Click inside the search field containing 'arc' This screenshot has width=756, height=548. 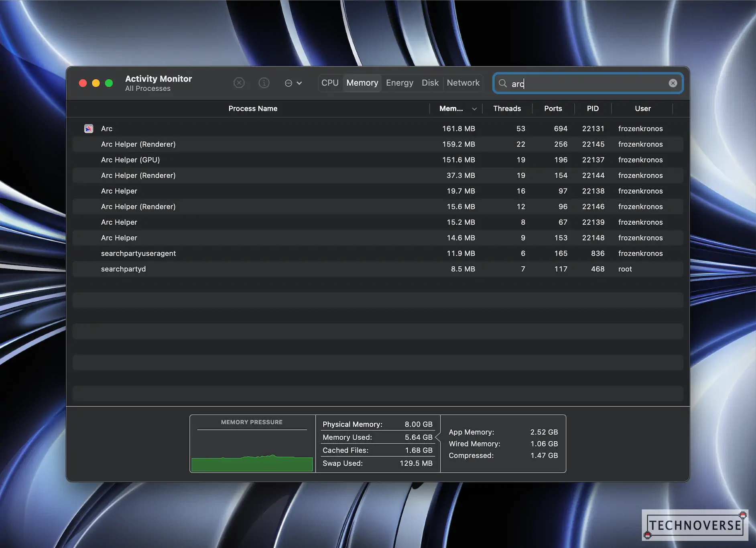coord(588,83)
